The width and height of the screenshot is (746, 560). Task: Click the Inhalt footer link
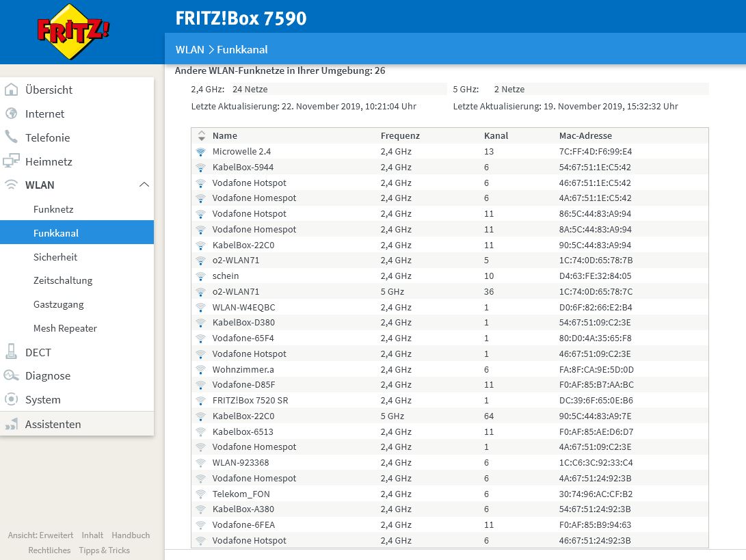92,535
